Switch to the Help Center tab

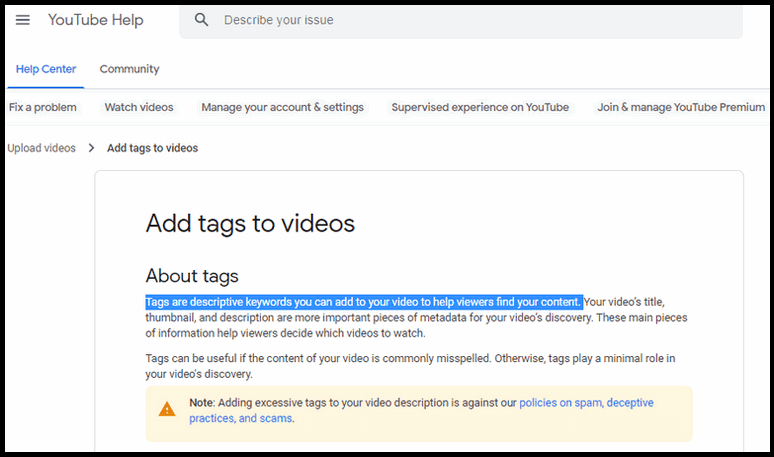46,69
